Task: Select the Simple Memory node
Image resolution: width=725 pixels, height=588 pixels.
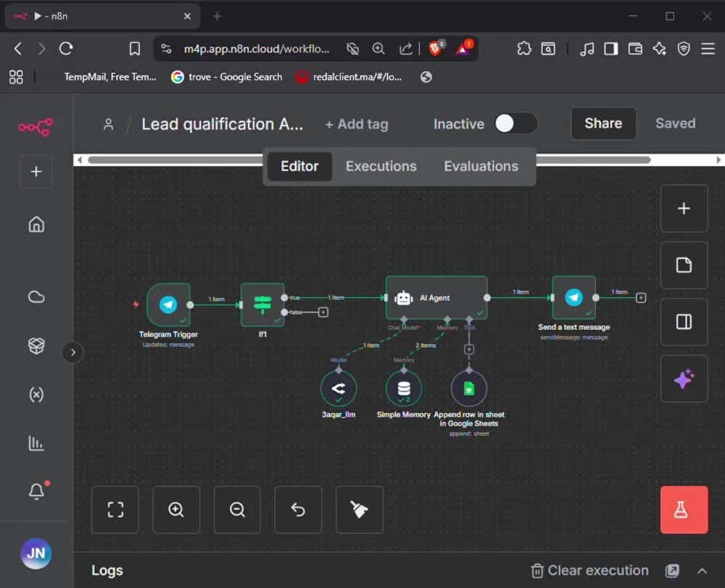Action: [404, 389]
